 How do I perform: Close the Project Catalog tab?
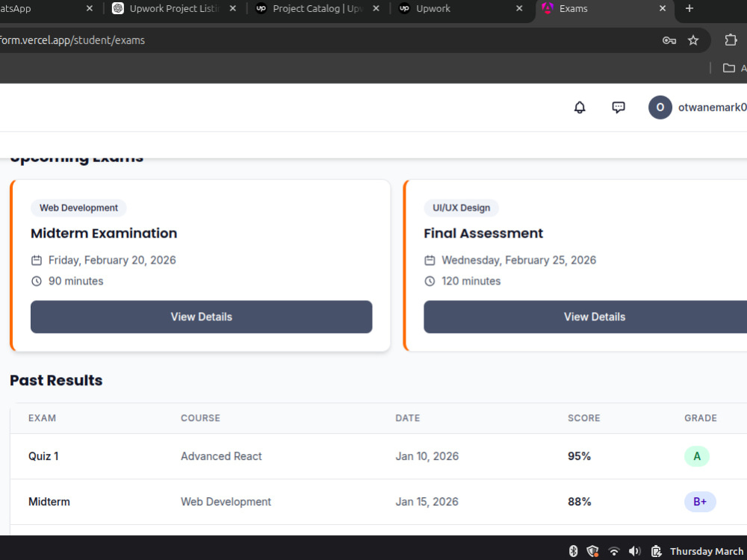pyautogui.click(x=376, y=8)
